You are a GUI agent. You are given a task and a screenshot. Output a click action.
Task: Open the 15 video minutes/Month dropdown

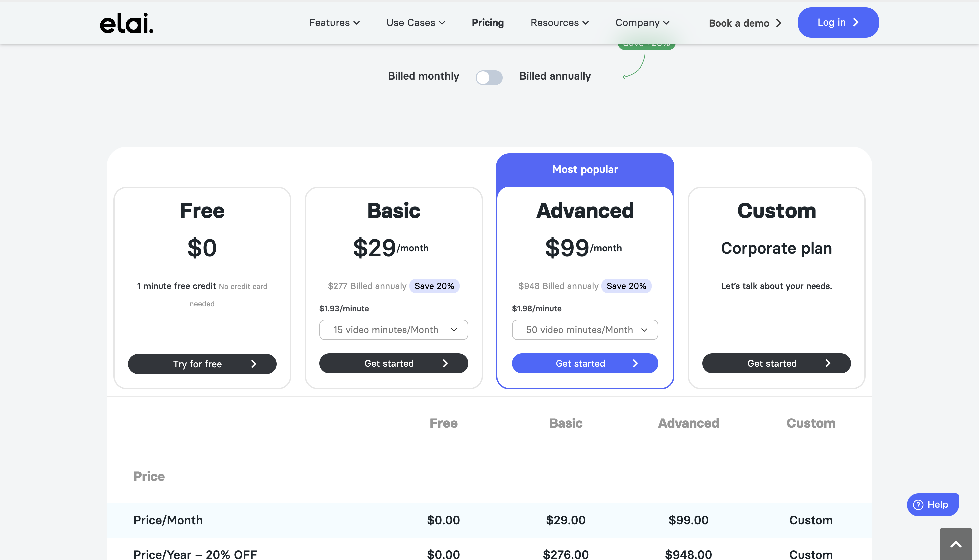point(393,330)
